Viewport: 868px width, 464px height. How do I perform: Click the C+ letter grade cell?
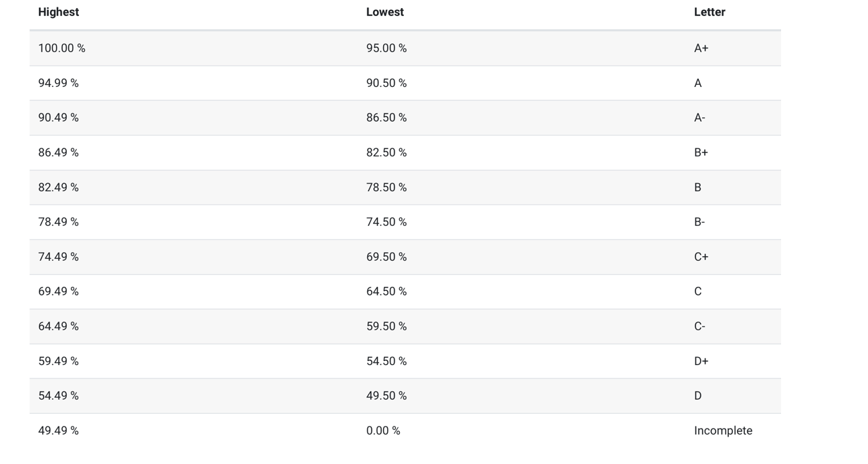(701, 257)
